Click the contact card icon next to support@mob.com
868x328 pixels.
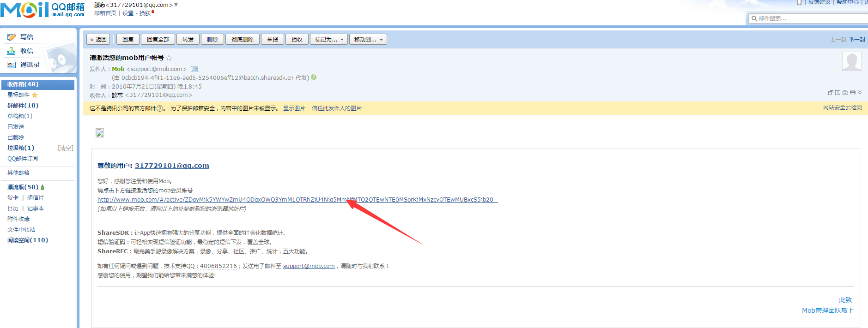[194, 69]
